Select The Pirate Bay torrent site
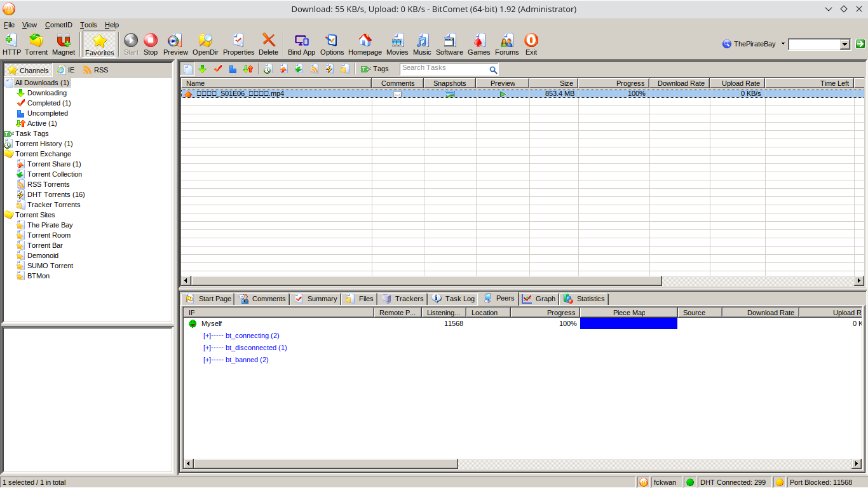 [x=50, y=225]
